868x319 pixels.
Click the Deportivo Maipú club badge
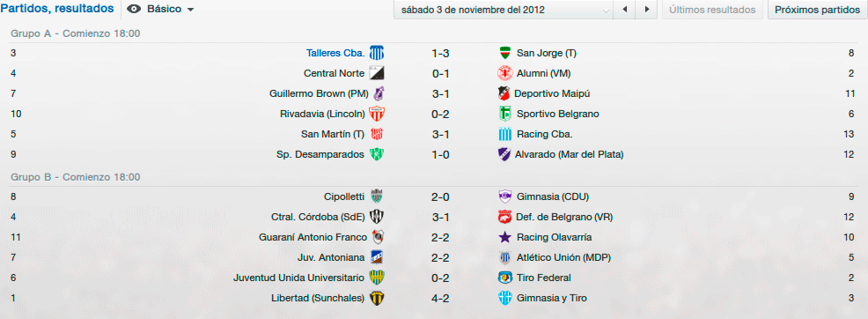point(504,93)
